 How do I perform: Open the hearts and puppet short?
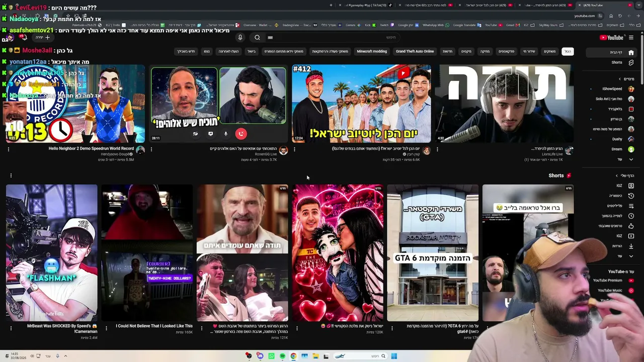coord(338,252)
